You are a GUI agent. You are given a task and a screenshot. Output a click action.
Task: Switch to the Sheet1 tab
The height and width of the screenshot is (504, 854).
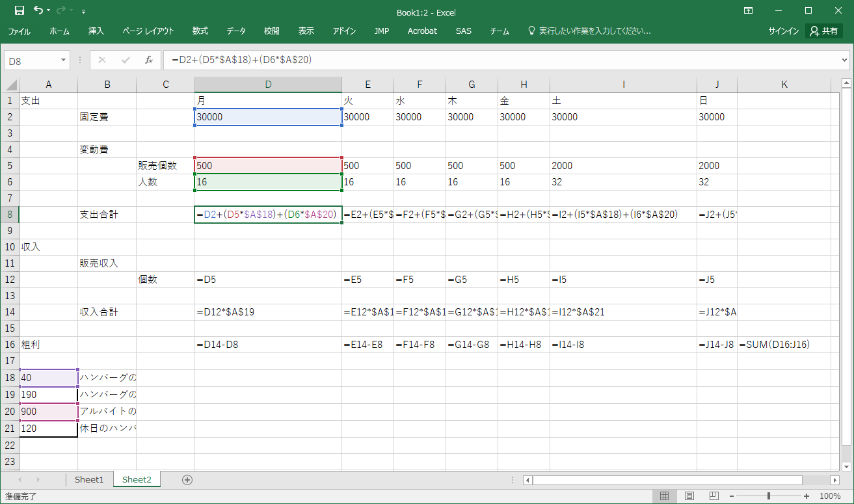[x=89, y=480]
